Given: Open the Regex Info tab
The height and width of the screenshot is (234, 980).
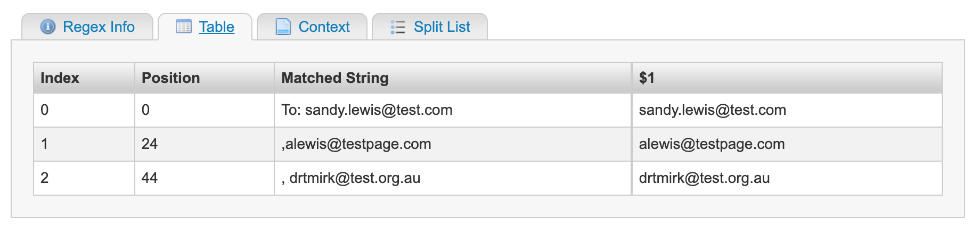Looking at the screenshot, I should pos(88,27).
